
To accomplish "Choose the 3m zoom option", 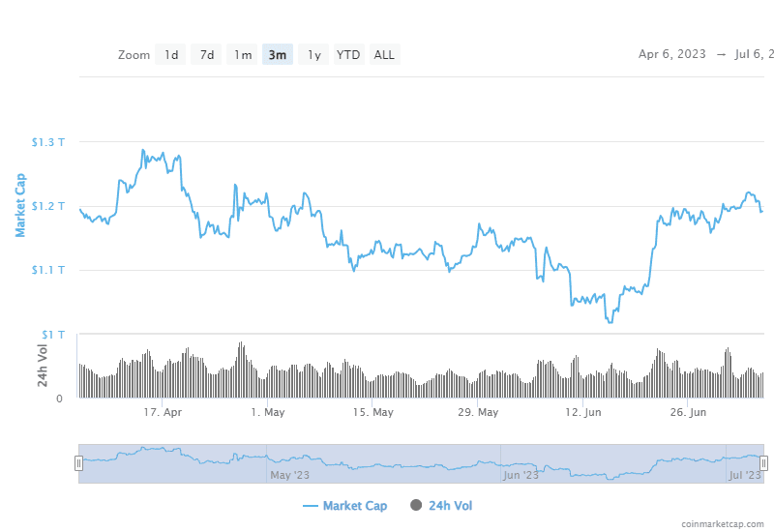I will [x=278, y=54].
